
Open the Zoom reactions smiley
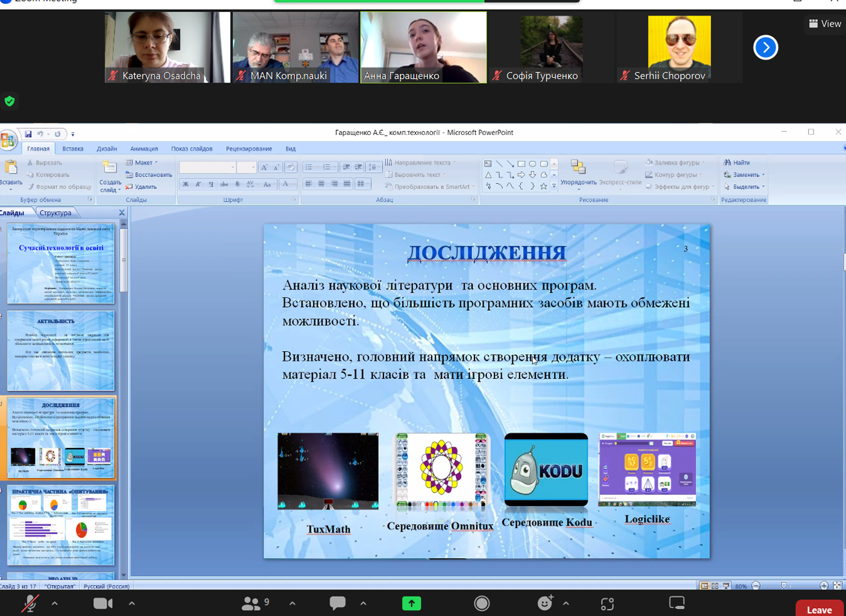pyautogui.click(x=545, y=603)
